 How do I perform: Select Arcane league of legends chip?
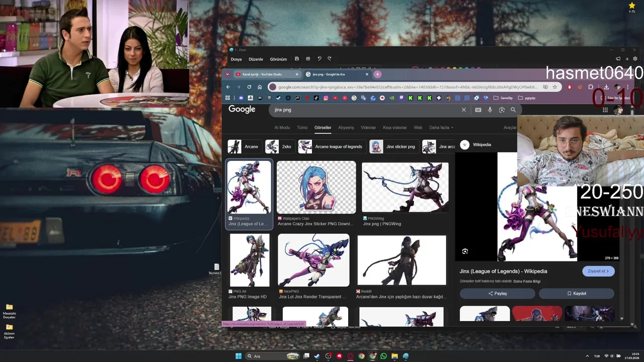(x=332, y=147)
